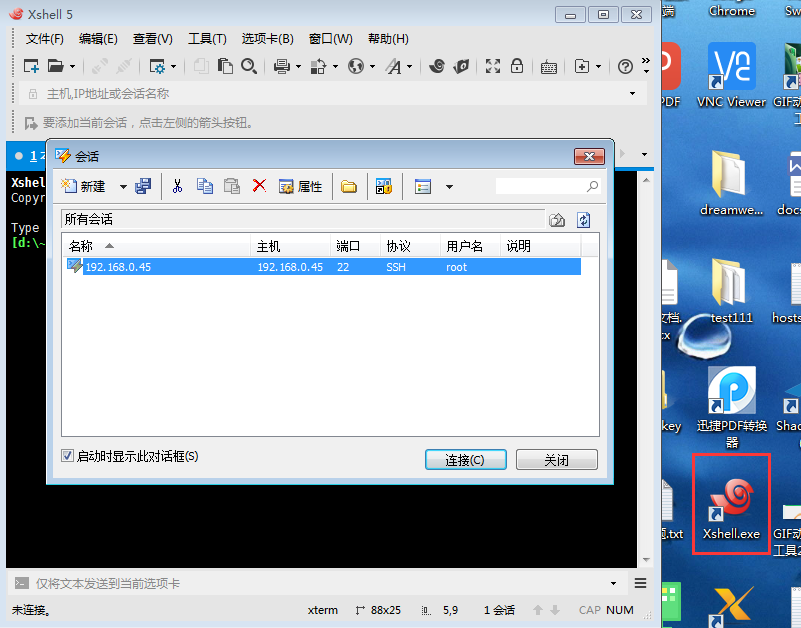Click the save/shortcut icon next to 新建
This screenshot has width=801, height=628.
point(143,187)
